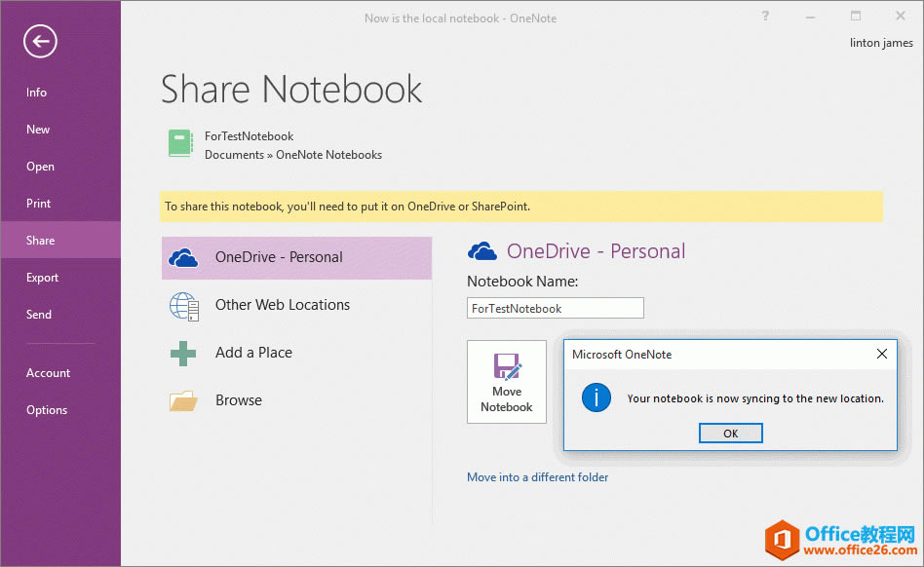Click the Other Web Locations globe icon
This screenshot has width=924, height=567.
point(183,305)
